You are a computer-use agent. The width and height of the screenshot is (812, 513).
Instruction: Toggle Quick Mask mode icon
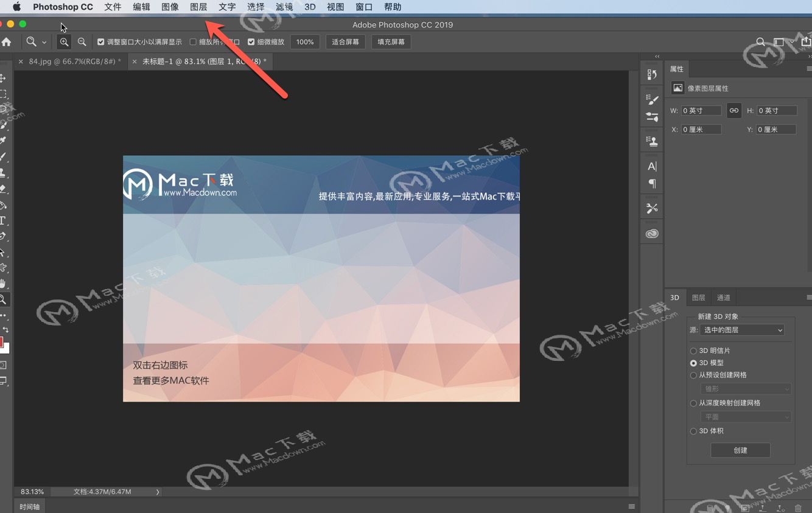[2, 365]
